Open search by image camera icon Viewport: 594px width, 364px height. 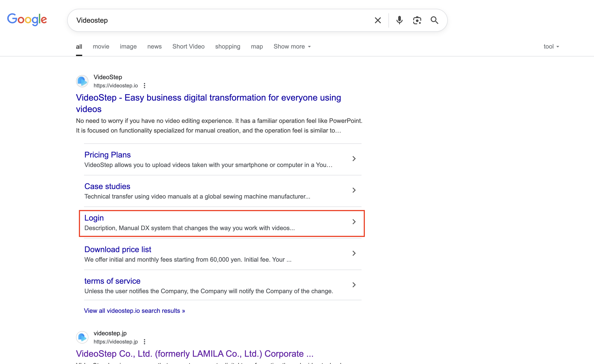pyautogui.click(x=417, y=21)
